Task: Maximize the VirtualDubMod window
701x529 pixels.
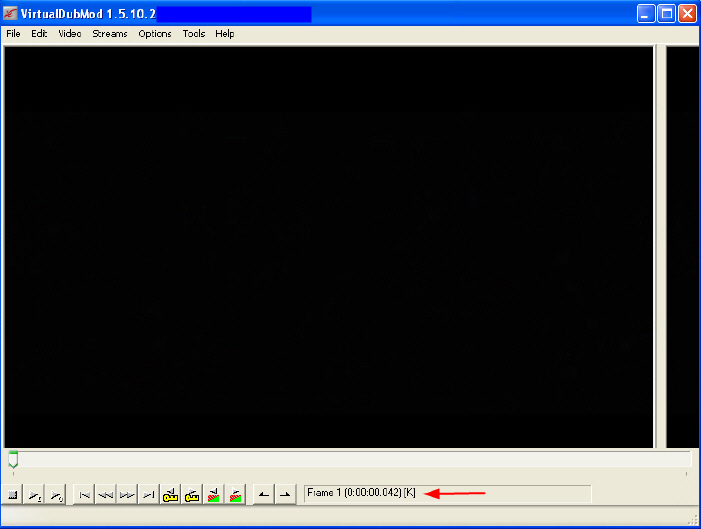Action: [667, 14]
